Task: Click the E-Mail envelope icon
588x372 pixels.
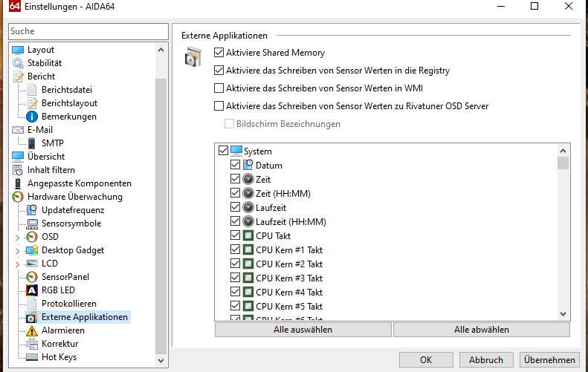Action: click(18, 130)
